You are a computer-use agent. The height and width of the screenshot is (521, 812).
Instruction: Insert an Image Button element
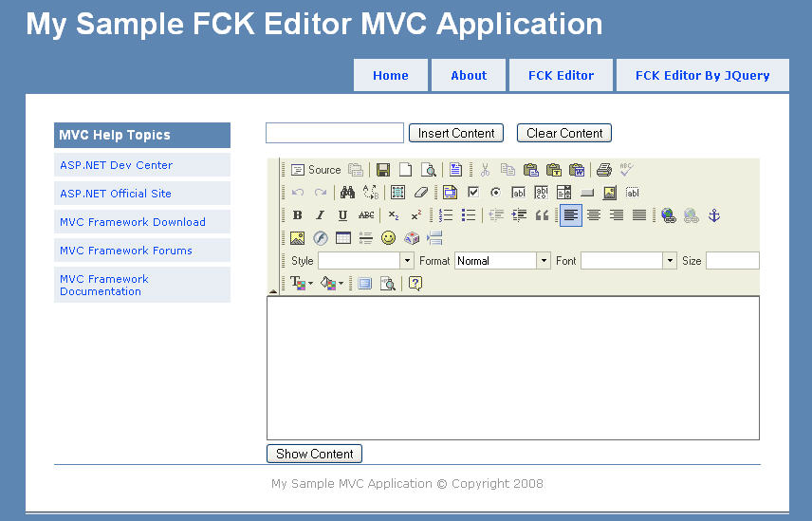[x=610, y=193]
